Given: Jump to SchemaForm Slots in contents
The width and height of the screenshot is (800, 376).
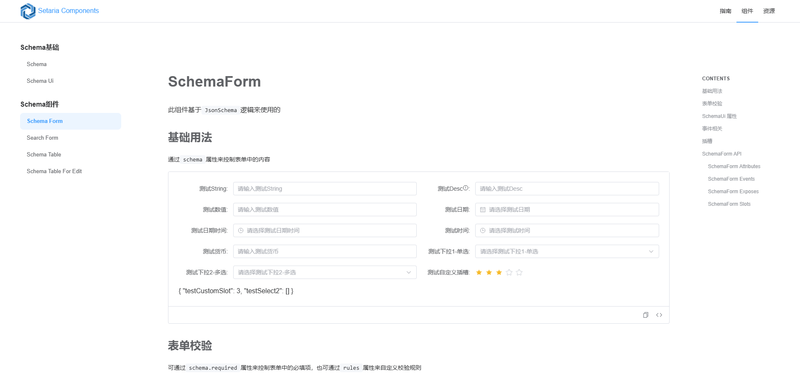Looking at the screenshot, I should coord(729,204).
